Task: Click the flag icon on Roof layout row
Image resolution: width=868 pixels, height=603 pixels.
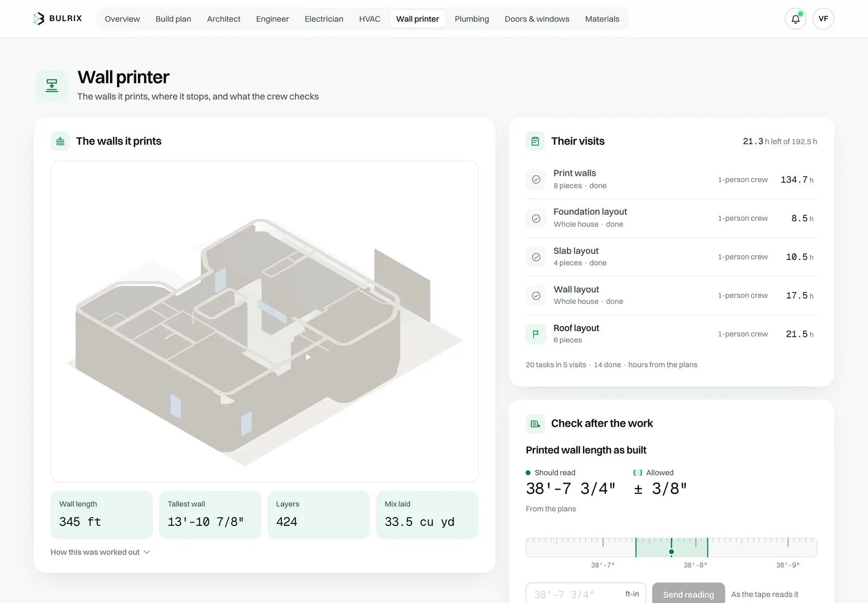Action: 536,334
